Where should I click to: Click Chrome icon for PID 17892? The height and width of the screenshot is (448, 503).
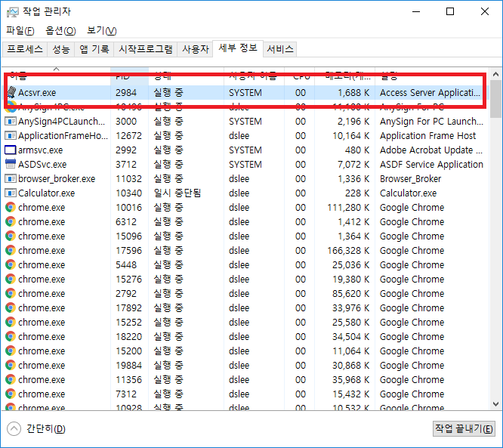[x=11, y=307]
